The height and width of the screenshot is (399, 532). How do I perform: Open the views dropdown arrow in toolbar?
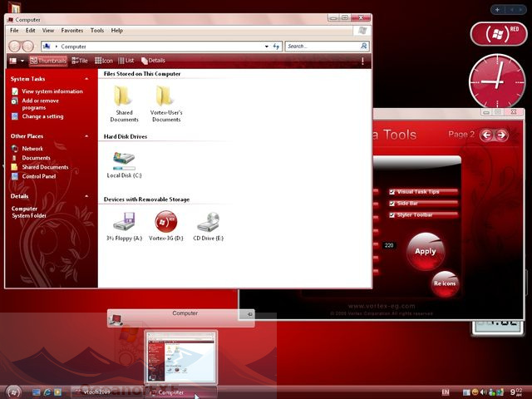[22, 61]
